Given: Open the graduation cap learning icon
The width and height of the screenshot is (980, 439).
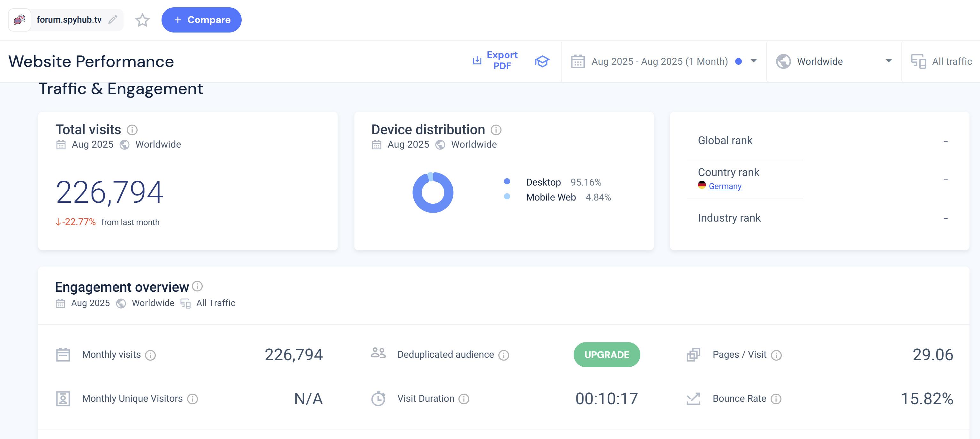Looking at the screenshot, I should click(542, 61).
